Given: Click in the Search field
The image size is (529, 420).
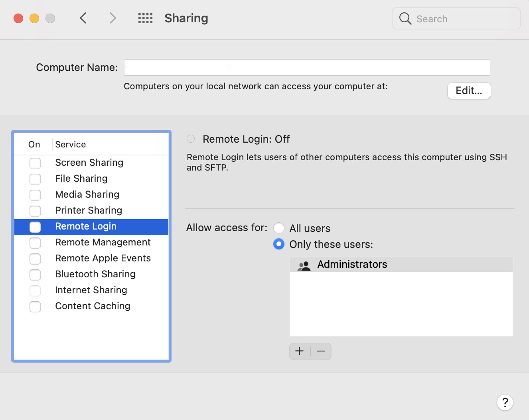Looking at the screenshot, I should (456, 18).
